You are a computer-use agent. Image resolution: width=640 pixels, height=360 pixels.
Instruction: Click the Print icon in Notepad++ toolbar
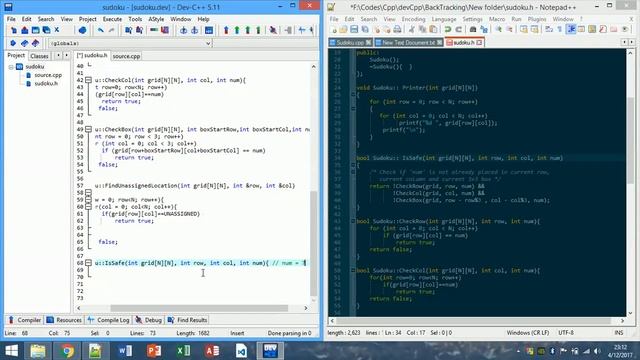[x=397, y=29]
